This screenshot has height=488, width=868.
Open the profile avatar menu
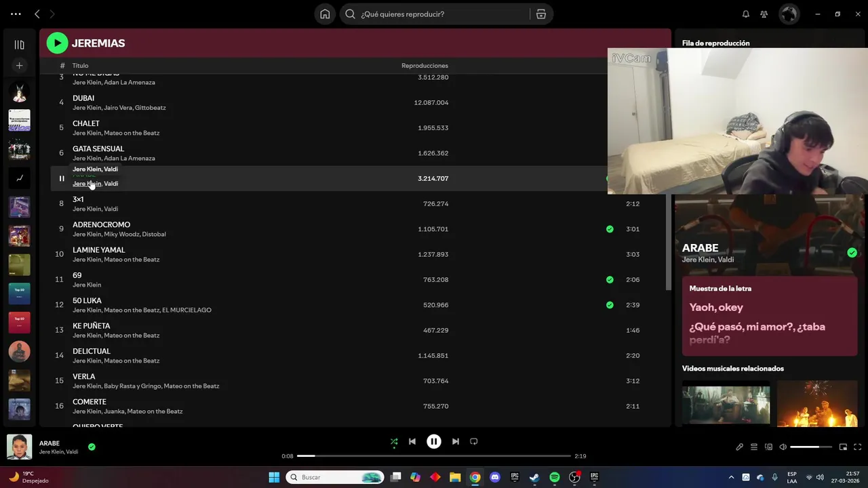tap(789, 14)
